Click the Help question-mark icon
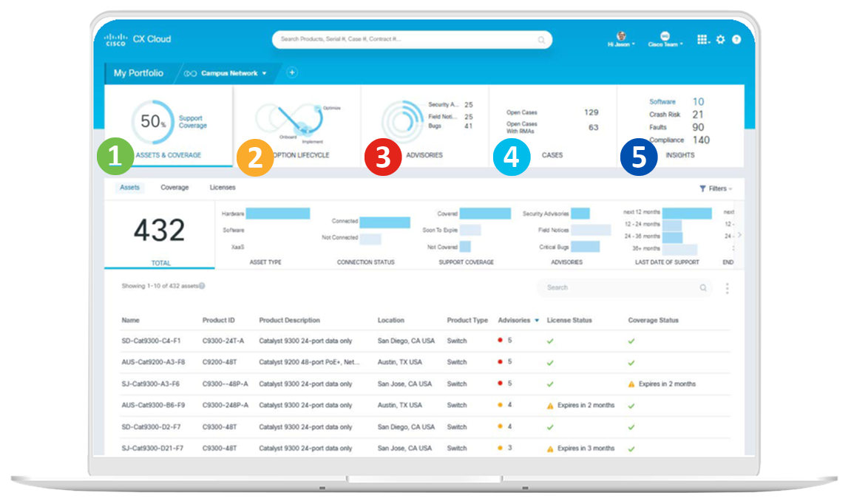Viewport: 851px width, 504px height. tap(736, 40)
